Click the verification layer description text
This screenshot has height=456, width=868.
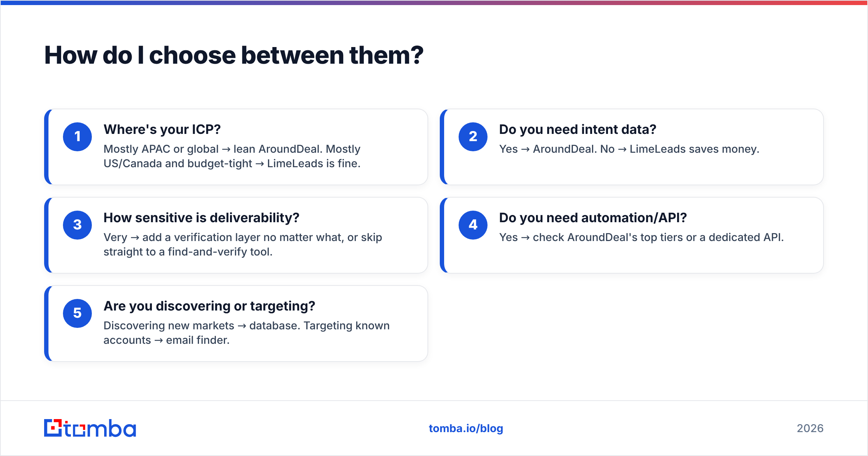point(243,245)
